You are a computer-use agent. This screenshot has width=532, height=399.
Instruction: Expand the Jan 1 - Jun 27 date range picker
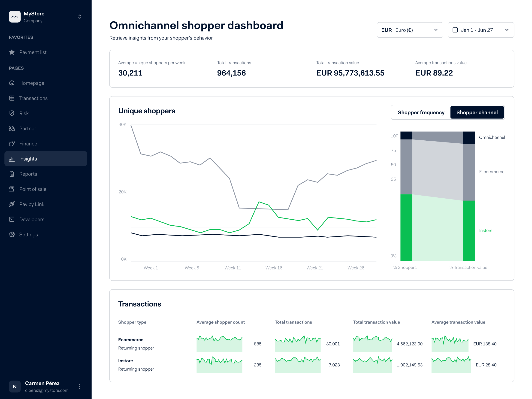481,30
